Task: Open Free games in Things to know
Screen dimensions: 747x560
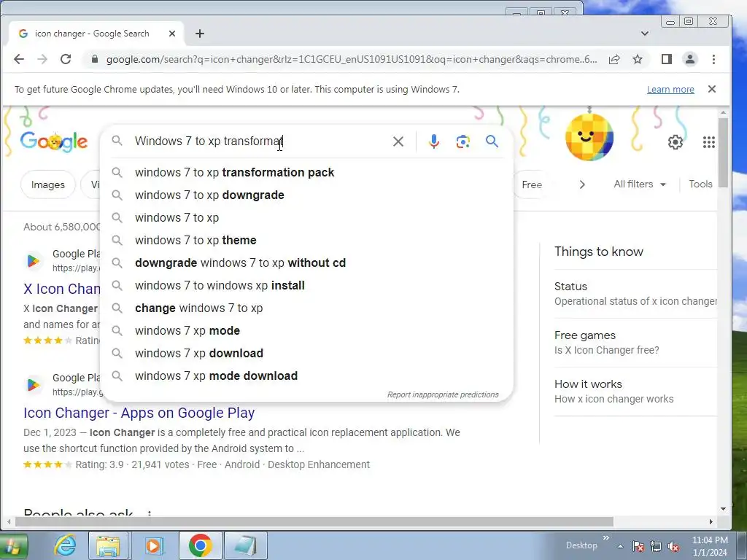Action: click(x=635, y=343)
